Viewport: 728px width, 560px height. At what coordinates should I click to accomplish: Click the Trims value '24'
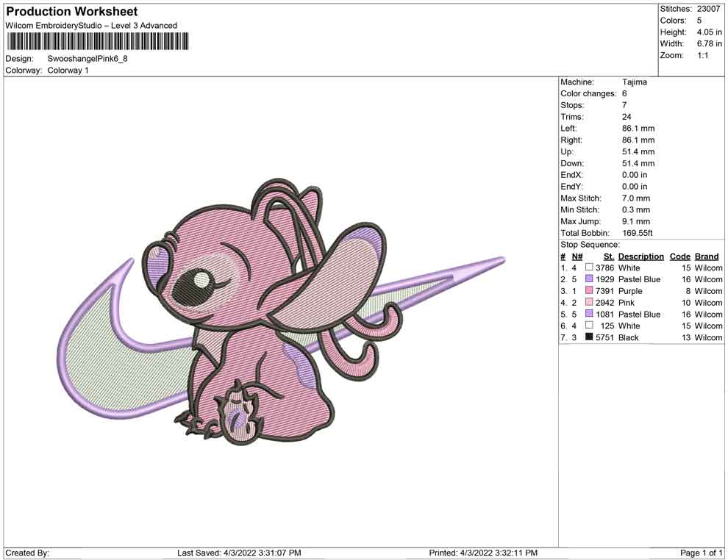(x=627, y=116)
